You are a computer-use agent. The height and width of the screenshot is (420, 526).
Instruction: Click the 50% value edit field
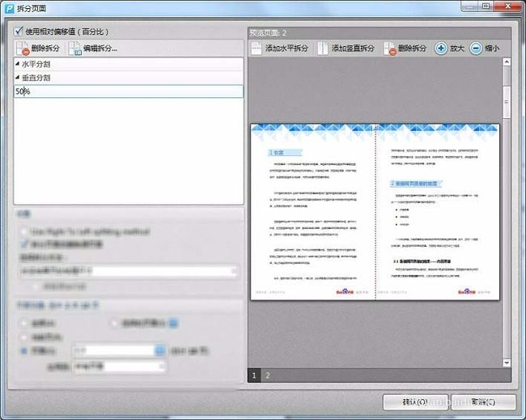(x=129, y=91)
